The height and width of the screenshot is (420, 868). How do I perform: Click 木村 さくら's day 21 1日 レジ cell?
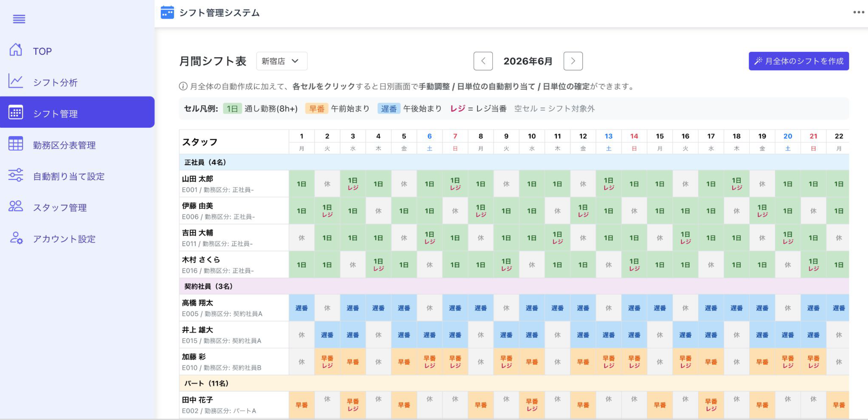(x=813, y=265)
